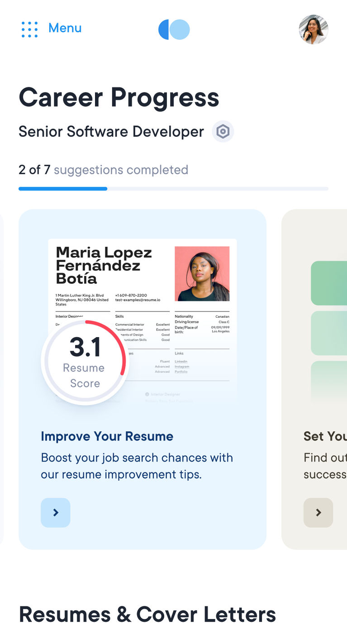Image resolution: width=347 pixels, height=644 pixels.
Task: Click the Career Progress page title
Action: tap(119, 97)
